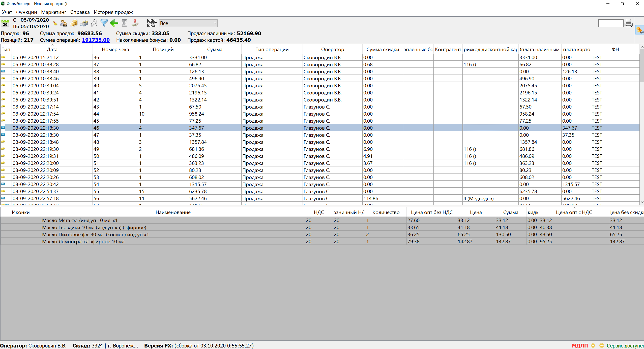Click the green back arrow icon
The width and height of the screenshot is (644, 349).
point(114,23)
